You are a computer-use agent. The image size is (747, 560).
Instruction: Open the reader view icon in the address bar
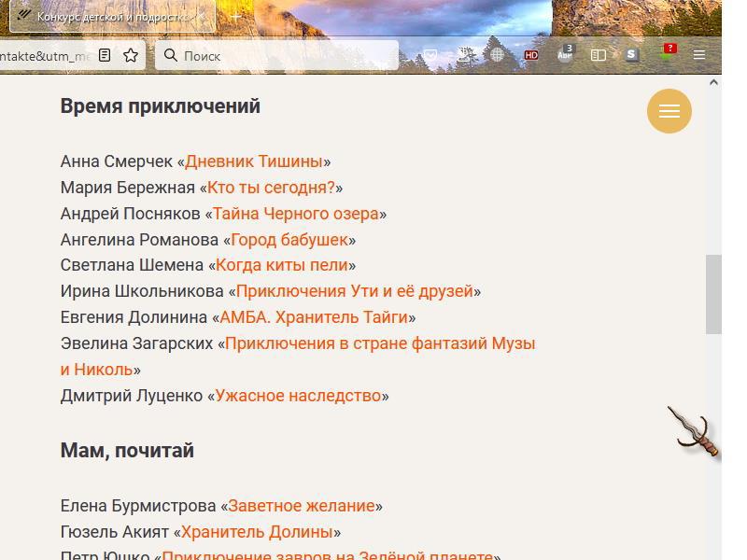105,55
